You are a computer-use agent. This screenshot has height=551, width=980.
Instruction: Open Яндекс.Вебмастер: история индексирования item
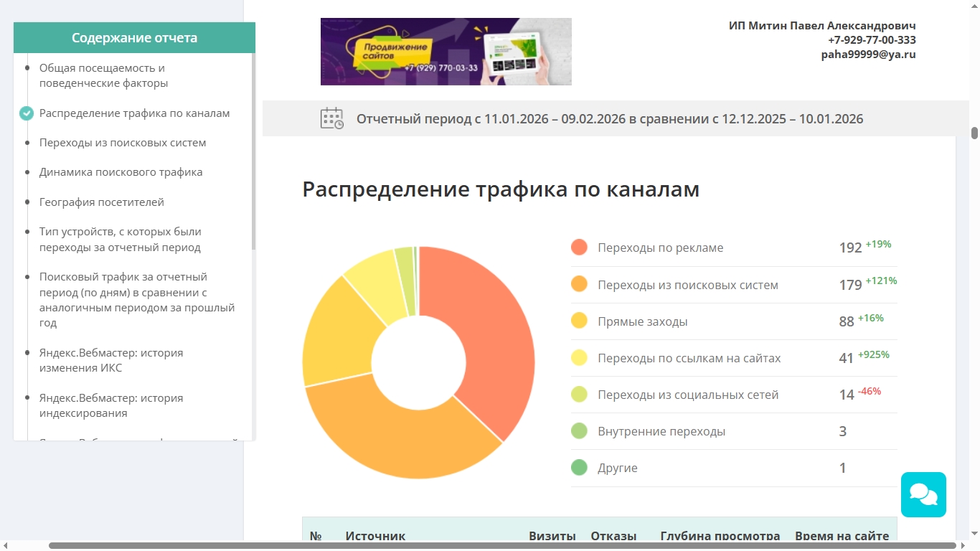111,405
